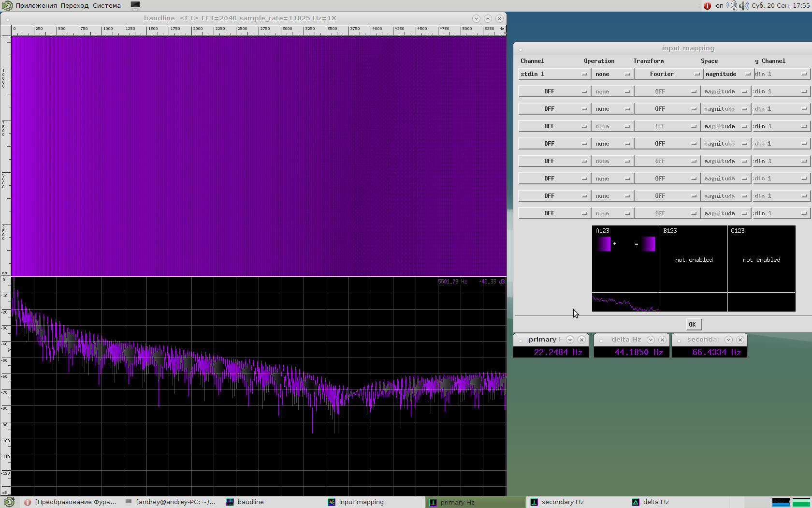Open the Fourier Transform dropdown
This screenshot has height=508, width=812.
(667, 74)
